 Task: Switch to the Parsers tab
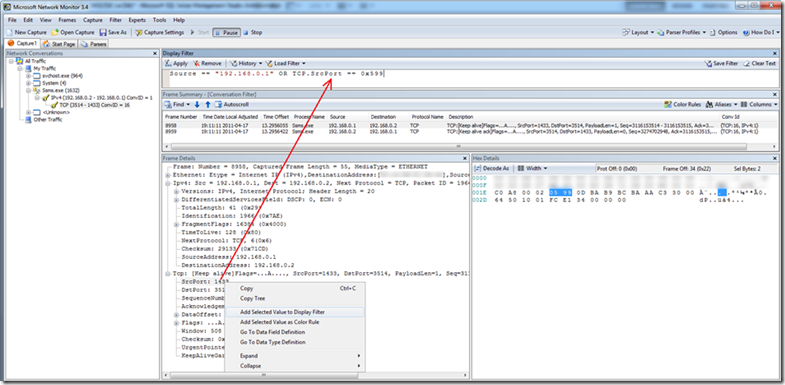(x=94, y=44)
